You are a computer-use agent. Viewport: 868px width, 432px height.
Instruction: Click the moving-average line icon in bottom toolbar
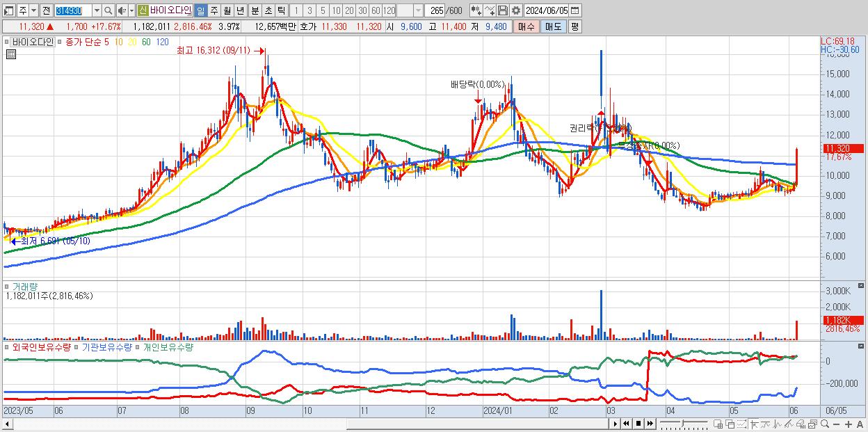[x=766, y=424]
